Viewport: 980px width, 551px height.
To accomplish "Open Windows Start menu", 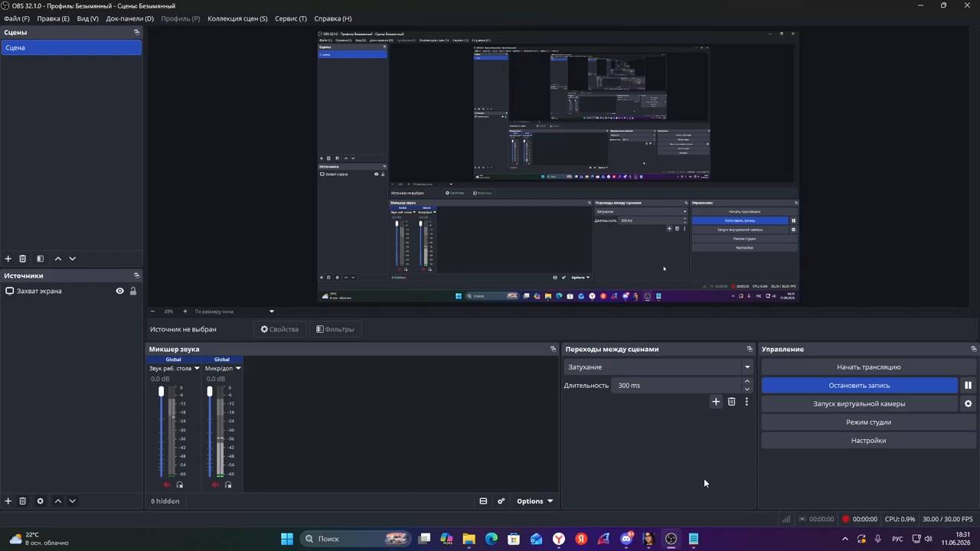I will (x=287, y=539).
